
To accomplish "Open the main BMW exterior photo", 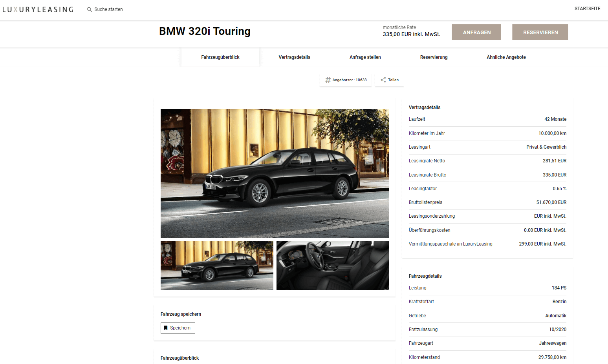I will point(275,173).
